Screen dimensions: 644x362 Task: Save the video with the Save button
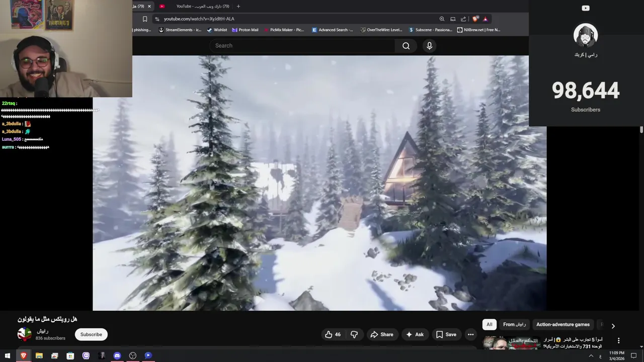446,334
